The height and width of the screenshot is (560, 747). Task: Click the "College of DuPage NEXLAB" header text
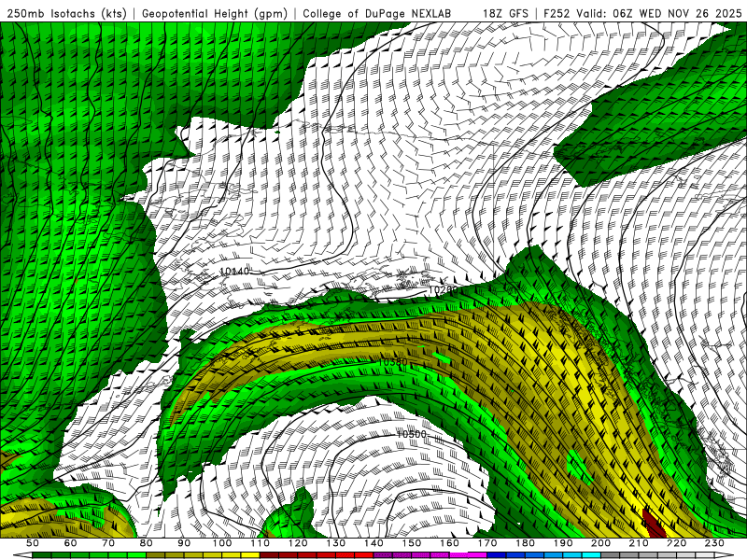[x=377, y=13]
